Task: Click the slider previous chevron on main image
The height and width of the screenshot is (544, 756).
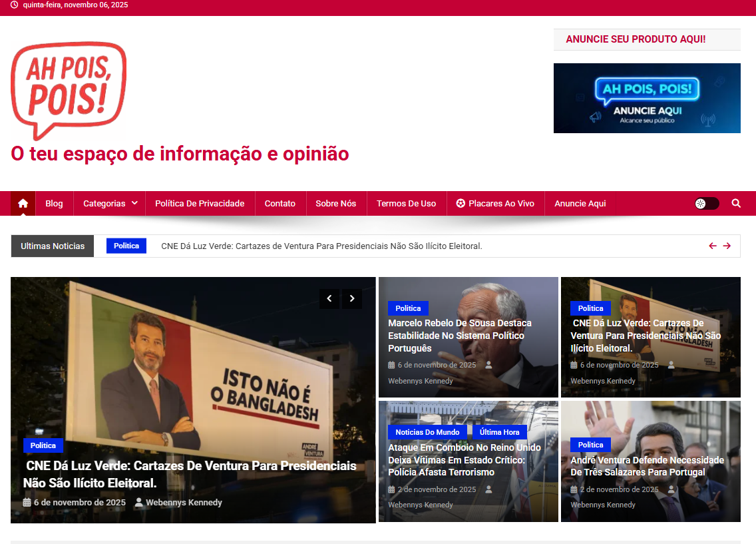Action: [329, 298]
